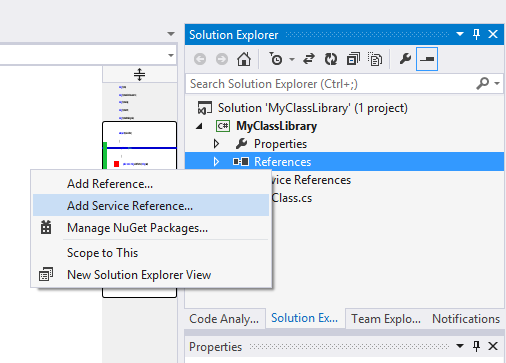
Task: Click the editor split handle icon
Action: coord(139,74)
